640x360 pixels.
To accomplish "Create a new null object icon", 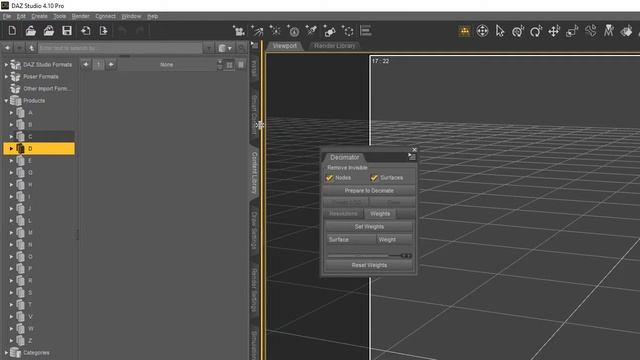I will pyautogui.click(x=348, y=31).
